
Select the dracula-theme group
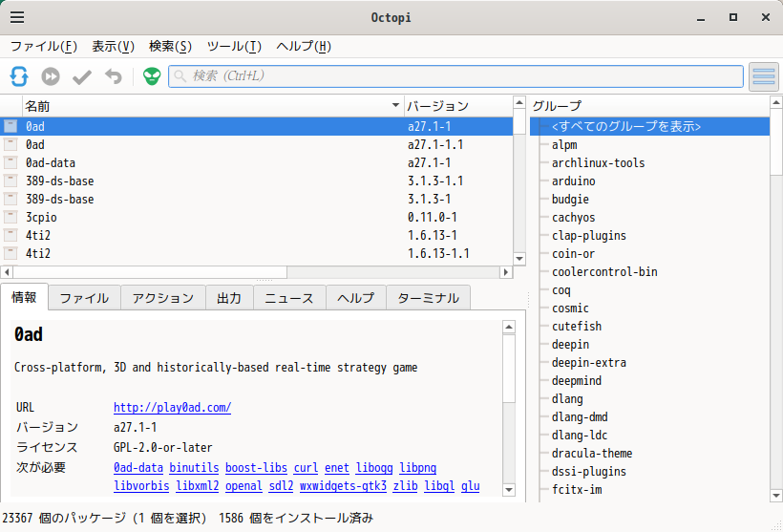(592, 454)
